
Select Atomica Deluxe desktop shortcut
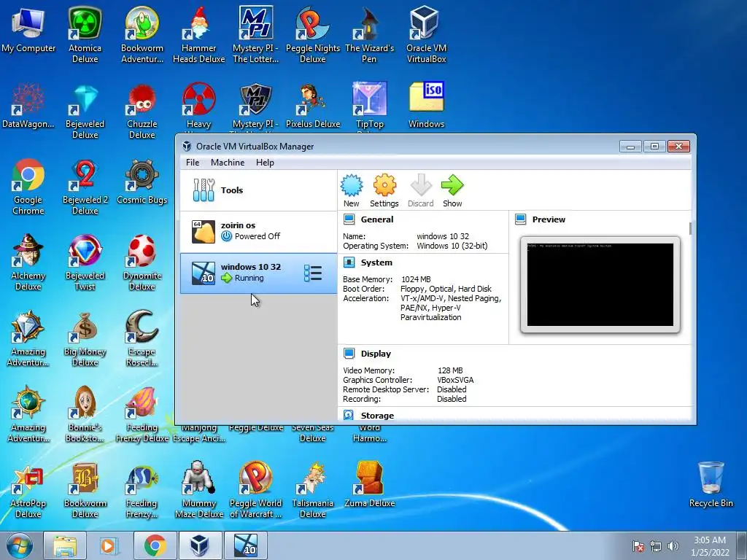click(x=85, y=35)
